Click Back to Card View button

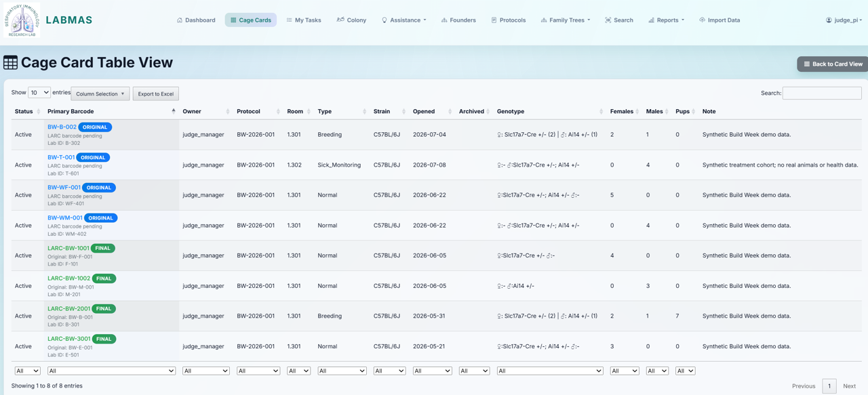[x=833, y=64]
